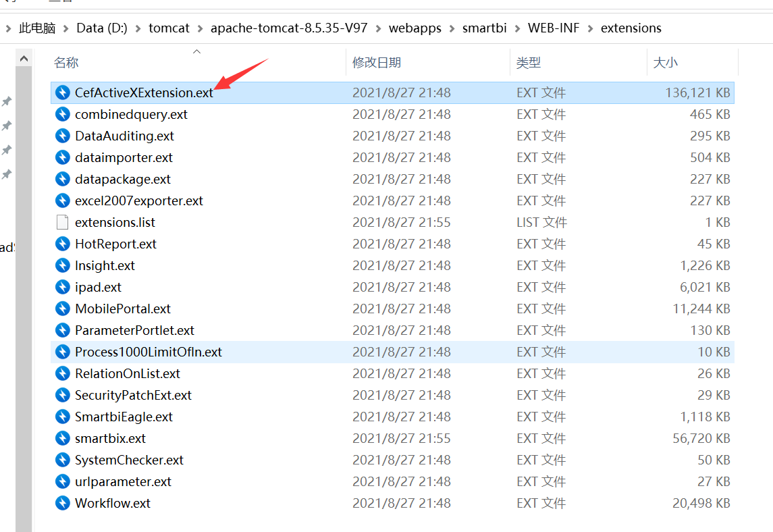773x532 pixels.
Task: Select the file name CefActiveXExtension.ext
Action: (x=144, y=92)
